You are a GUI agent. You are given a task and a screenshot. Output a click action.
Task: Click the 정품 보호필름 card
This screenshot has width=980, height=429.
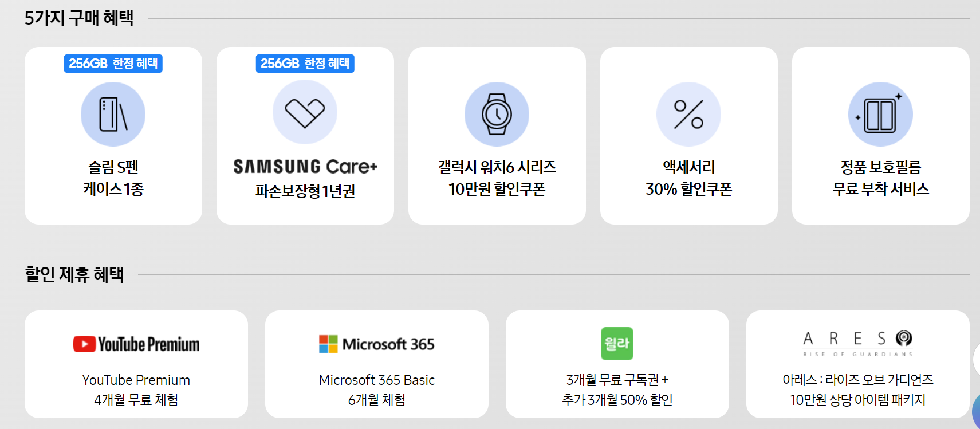(x=880, y=136)
